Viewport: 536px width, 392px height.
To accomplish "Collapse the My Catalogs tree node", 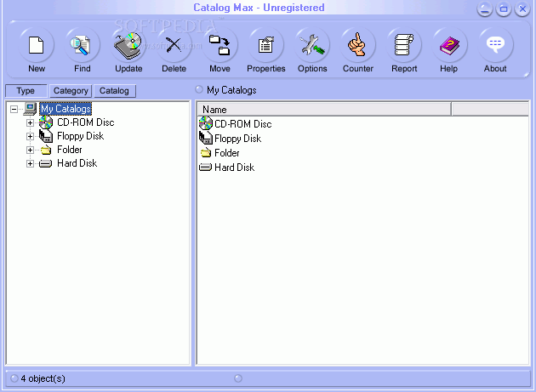I will (x=14, y=110).
